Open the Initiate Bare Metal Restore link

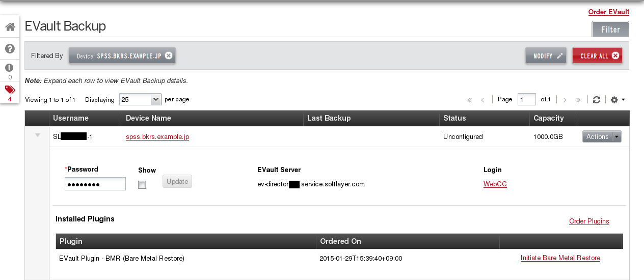[560, 258]
